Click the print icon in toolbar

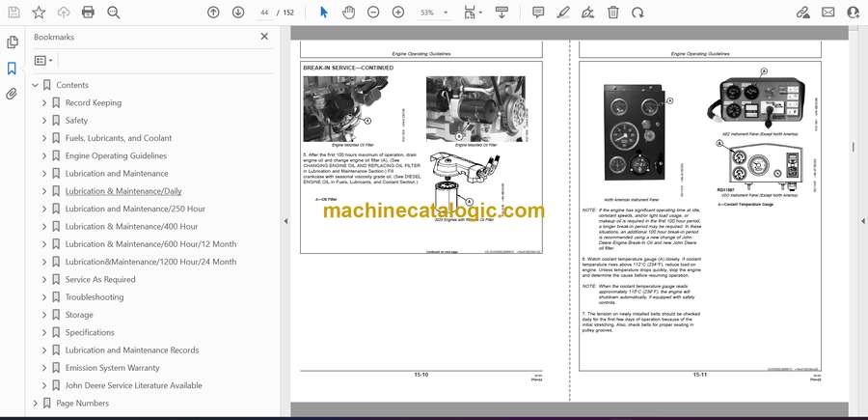click(89, 13)
